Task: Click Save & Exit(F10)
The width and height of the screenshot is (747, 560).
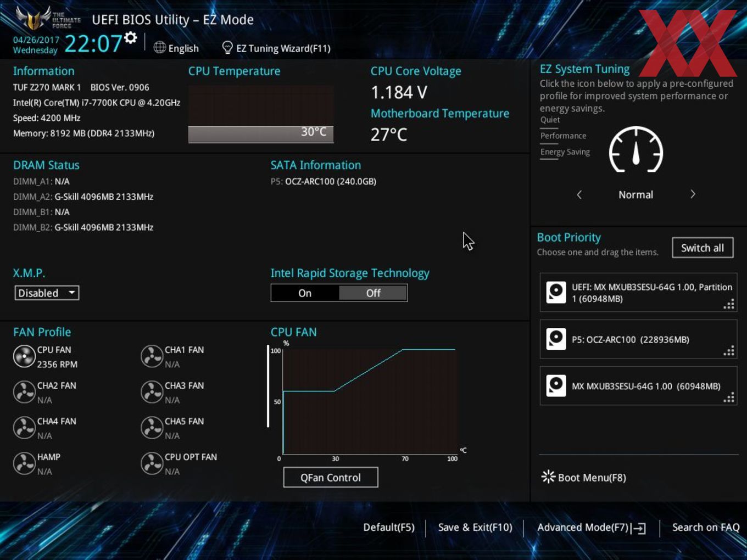Action: click(475, 527)
